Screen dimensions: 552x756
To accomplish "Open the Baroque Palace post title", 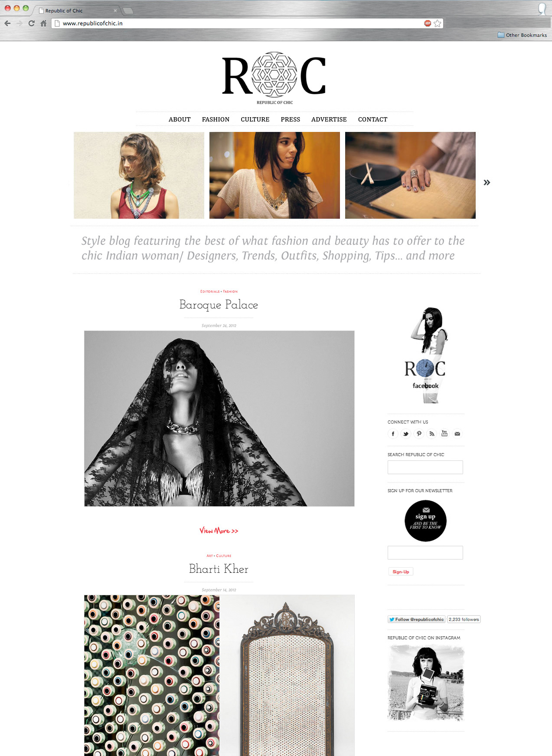I will [x=219, y=305].
